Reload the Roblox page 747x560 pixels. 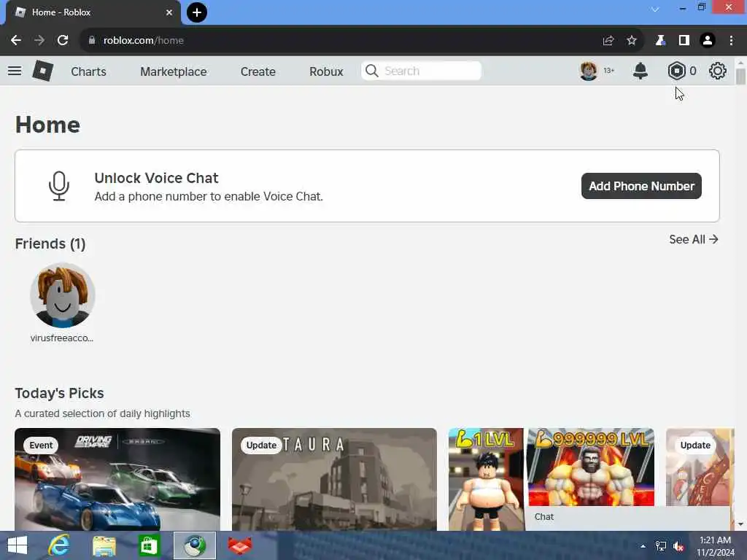pyautogui.click(x=63, y=41)
